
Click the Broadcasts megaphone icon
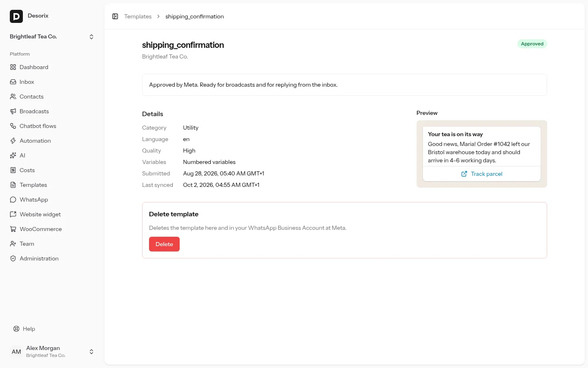point(13,111)
